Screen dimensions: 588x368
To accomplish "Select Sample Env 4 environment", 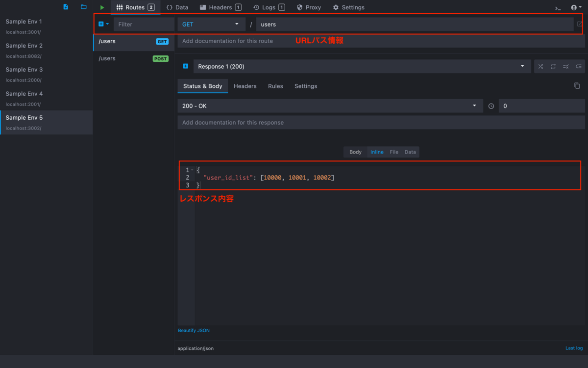I will click(46, 98).
